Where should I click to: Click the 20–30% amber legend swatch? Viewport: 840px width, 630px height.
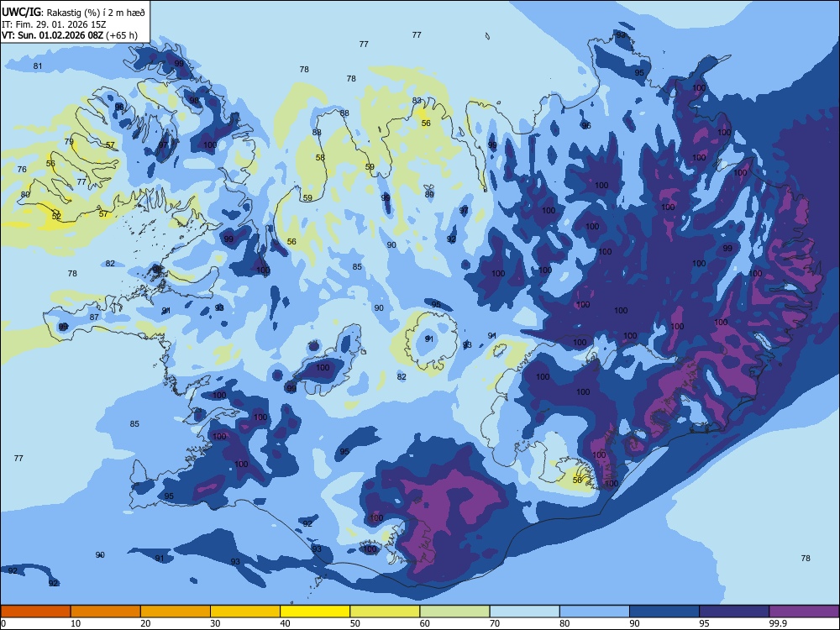[176, 612]
